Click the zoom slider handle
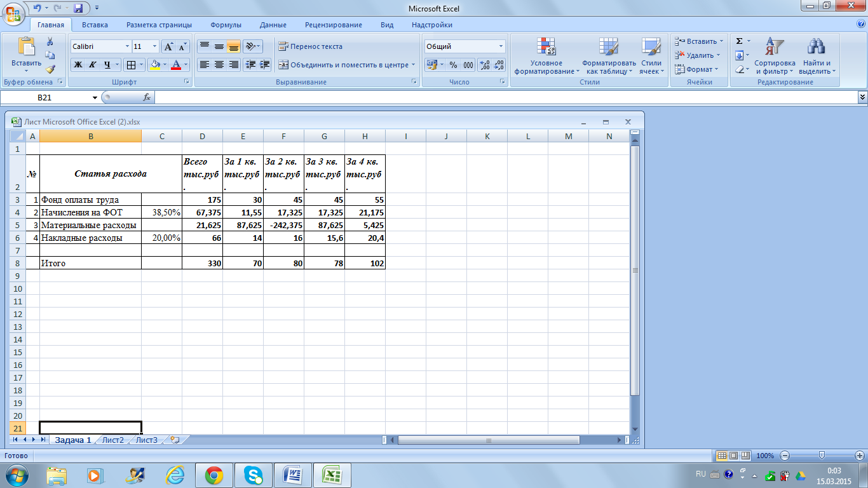This screenshot has width=868, height=488. [822, 456]
